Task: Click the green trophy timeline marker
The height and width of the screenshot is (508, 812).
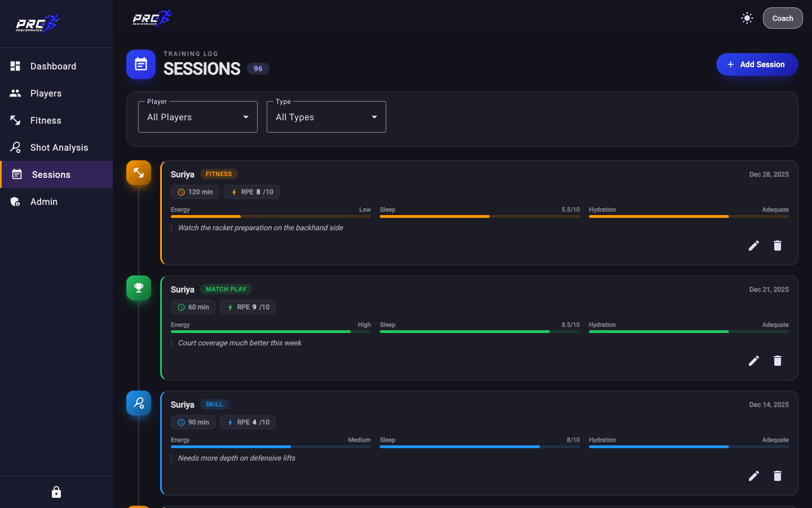Action: [x=139, y=288]
